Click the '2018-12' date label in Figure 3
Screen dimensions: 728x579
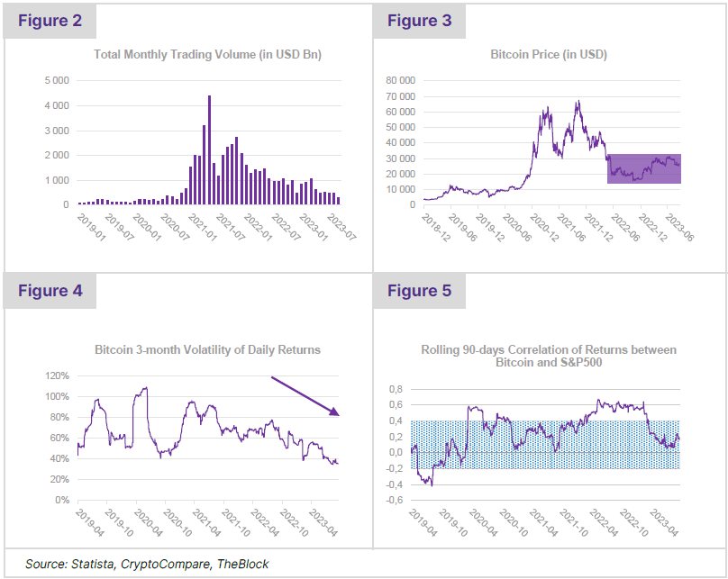click(436, 228)
